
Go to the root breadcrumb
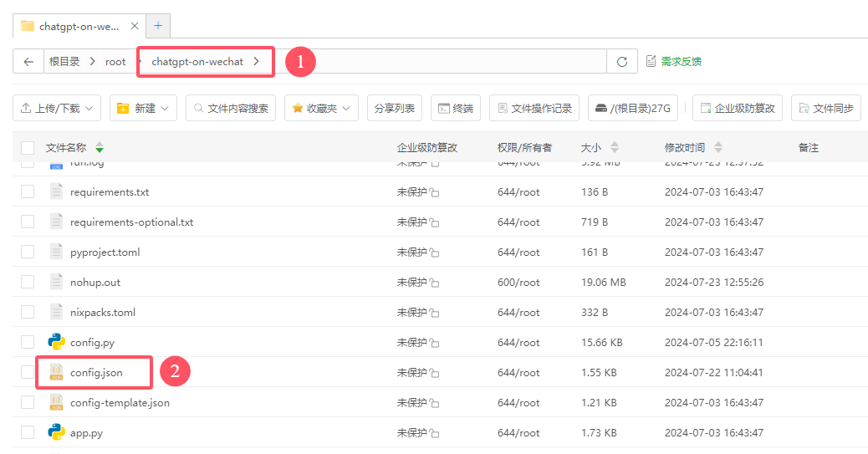tap(115, 62)
